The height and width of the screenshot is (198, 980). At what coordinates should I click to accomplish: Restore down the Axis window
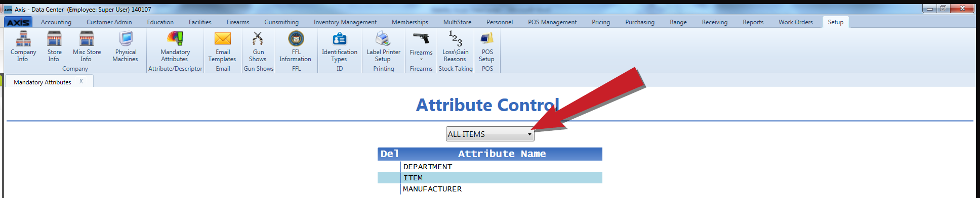coord(943,9)
